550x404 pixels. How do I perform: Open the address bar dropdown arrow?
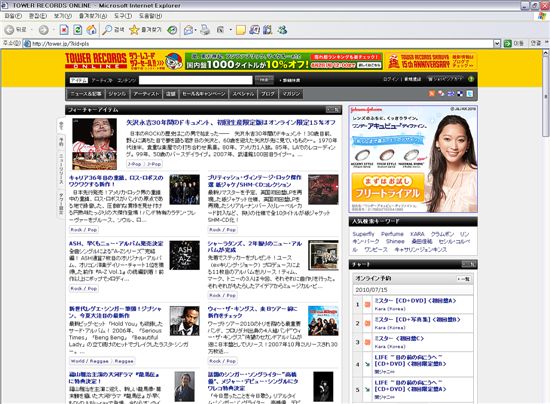tap(497, 43)
